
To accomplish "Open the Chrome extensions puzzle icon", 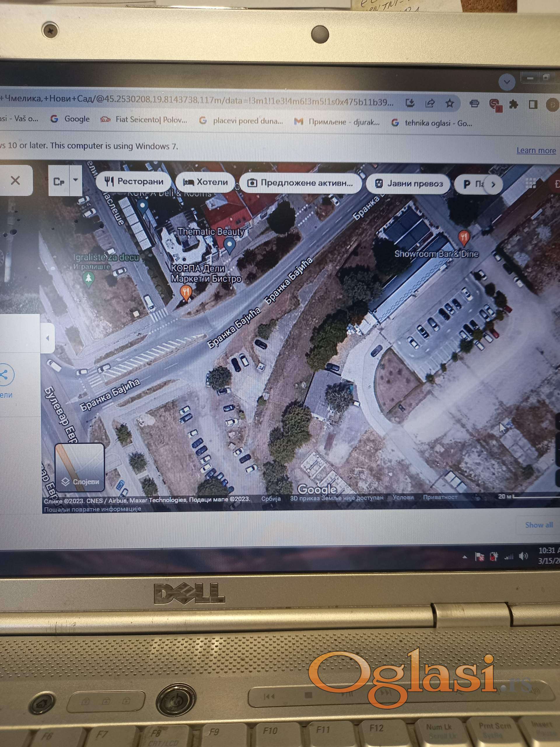I will point(513,104).
